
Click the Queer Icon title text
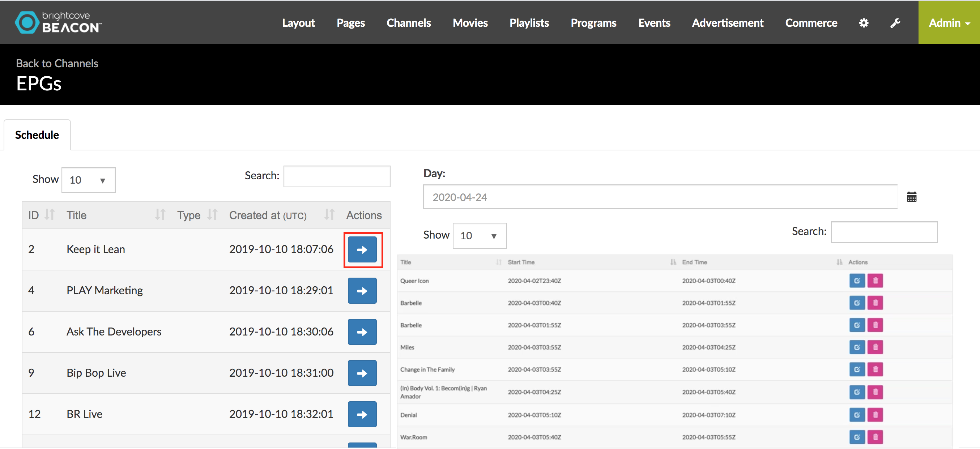(x=414, y=281)
